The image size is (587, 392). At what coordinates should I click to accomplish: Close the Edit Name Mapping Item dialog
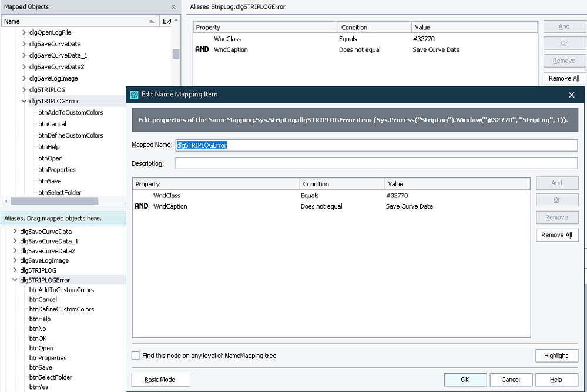tap(572, 95)
